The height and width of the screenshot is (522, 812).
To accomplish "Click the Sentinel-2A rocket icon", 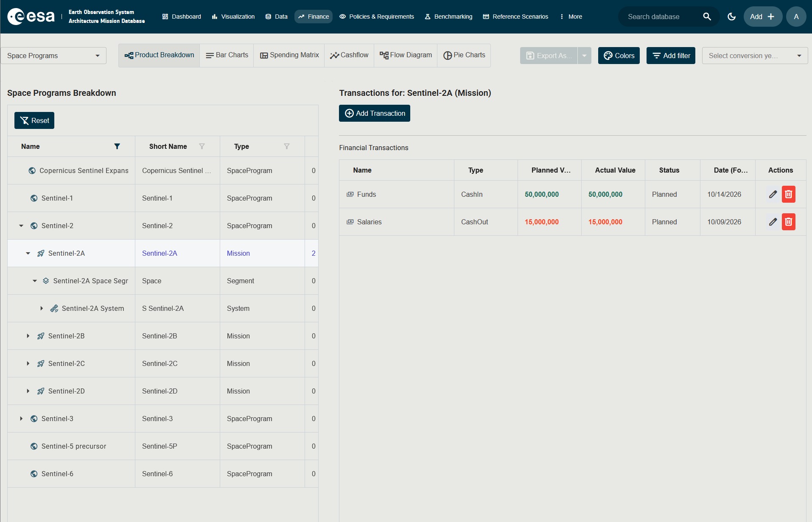I will coord(41,253).
